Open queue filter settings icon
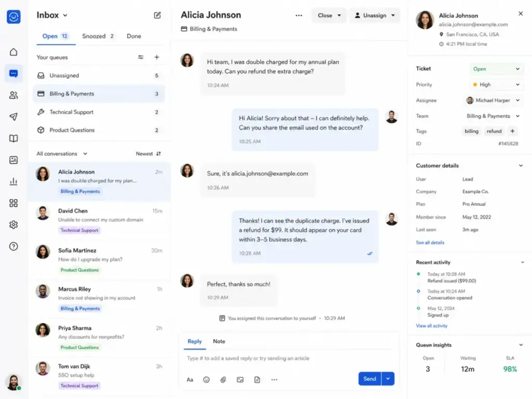The height and width of the screenshot is (399, 532). tap(140, 57)
